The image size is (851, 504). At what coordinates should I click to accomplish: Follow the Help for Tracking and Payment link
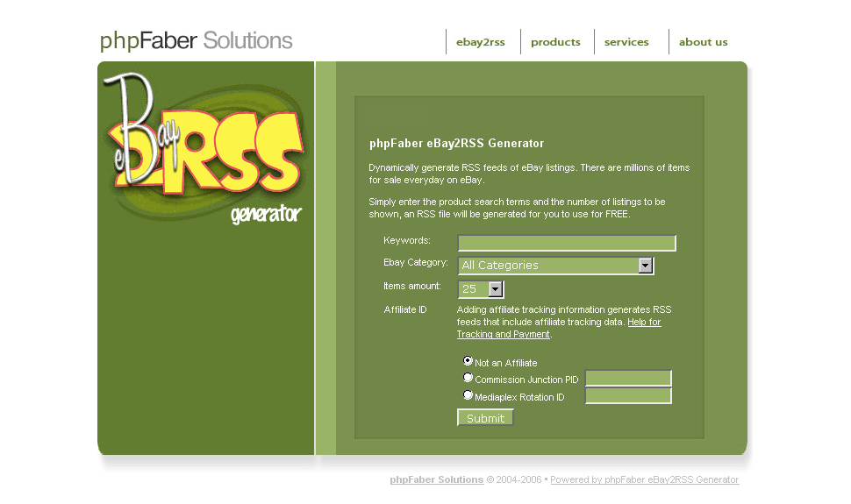click(x=559, y=328)
